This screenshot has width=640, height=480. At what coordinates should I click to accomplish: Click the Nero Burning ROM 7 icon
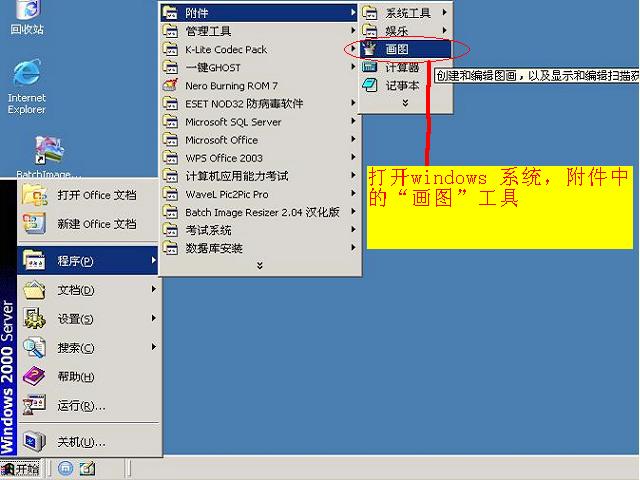click(170, 85)
